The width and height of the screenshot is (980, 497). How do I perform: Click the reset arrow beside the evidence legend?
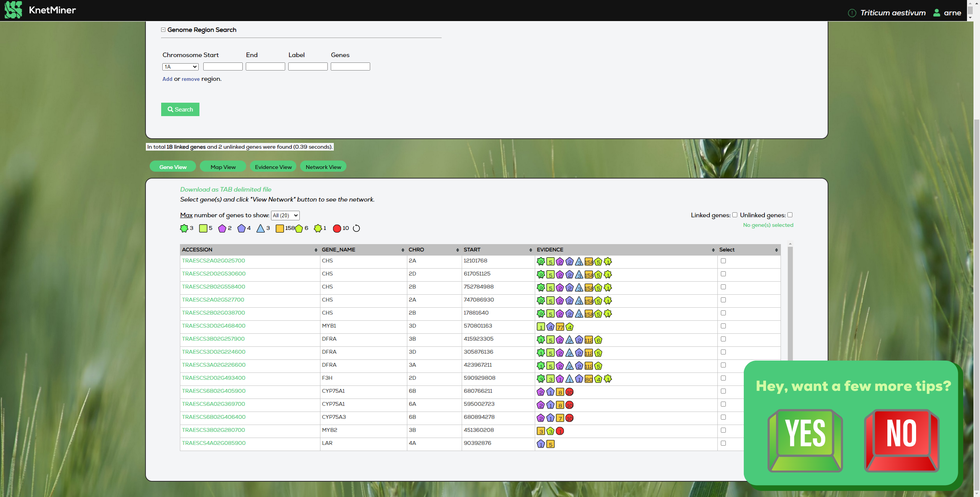(x=356, y=228)
